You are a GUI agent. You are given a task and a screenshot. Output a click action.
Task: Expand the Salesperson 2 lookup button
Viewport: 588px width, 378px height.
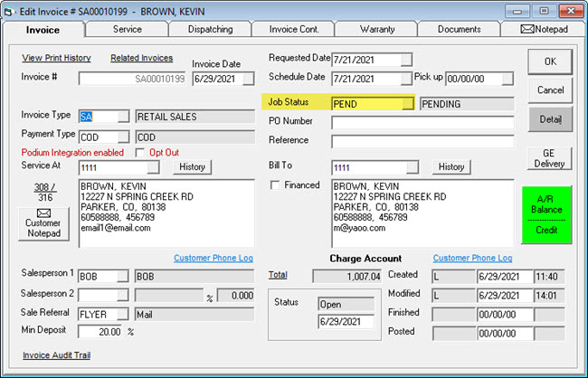(x=123, y=295)
